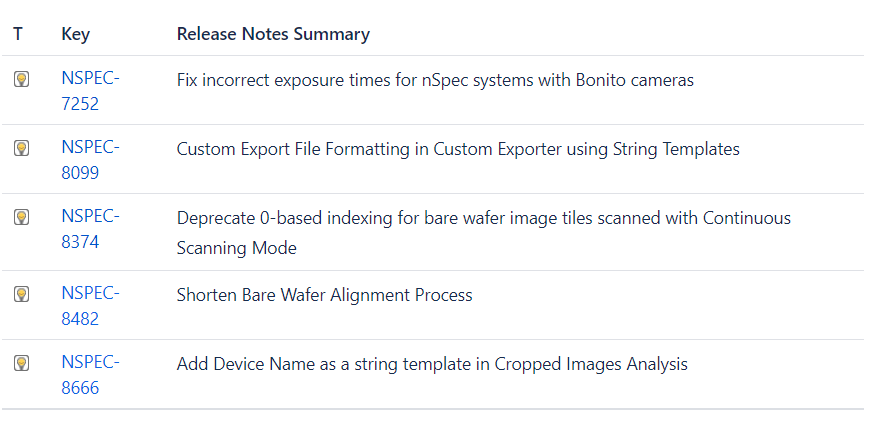Click the "Scanning Mode" wrapped text line
The height and width of the screenshot is (424, 872).
(x=236, y=247)
